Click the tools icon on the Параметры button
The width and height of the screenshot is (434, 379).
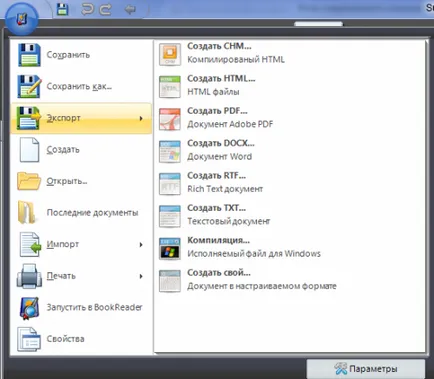pyautogui.click(x=341, y=368)
